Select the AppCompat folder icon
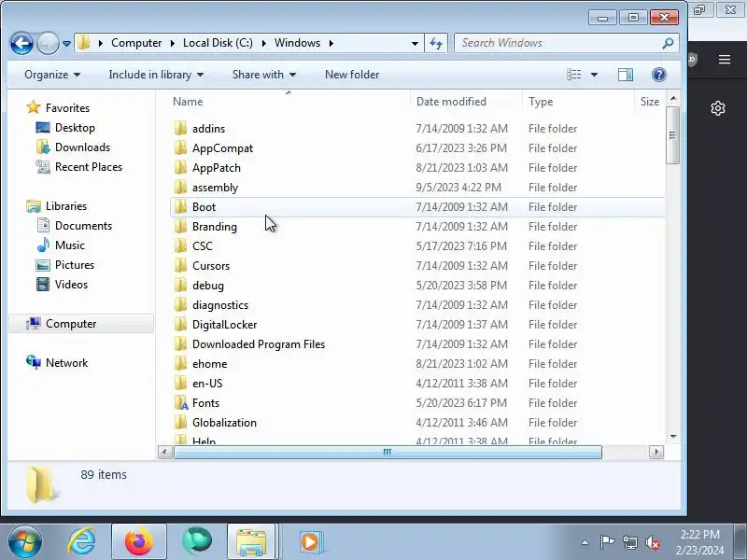The image size is (747, 560). click(180, 147)
